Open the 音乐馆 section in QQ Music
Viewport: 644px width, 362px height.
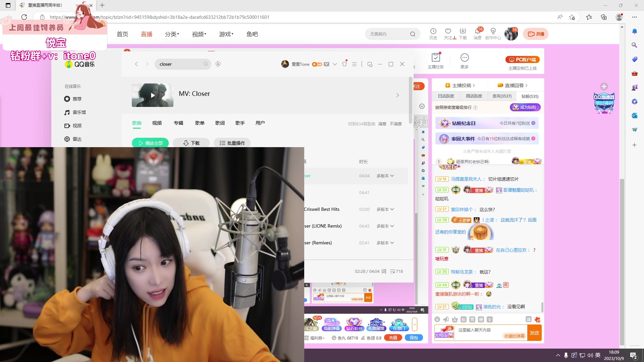[x=79, y=112]
